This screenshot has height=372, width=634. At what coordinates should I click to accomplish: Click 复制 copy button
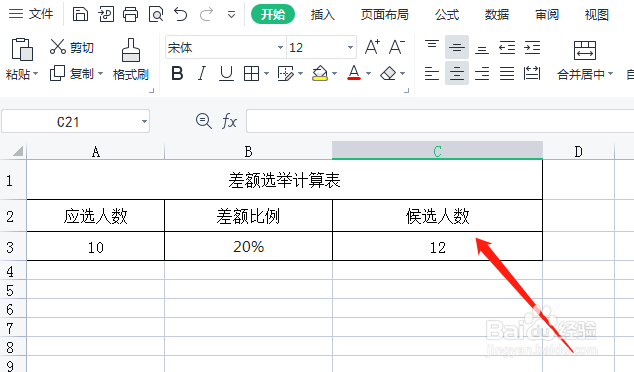point(72,74)
